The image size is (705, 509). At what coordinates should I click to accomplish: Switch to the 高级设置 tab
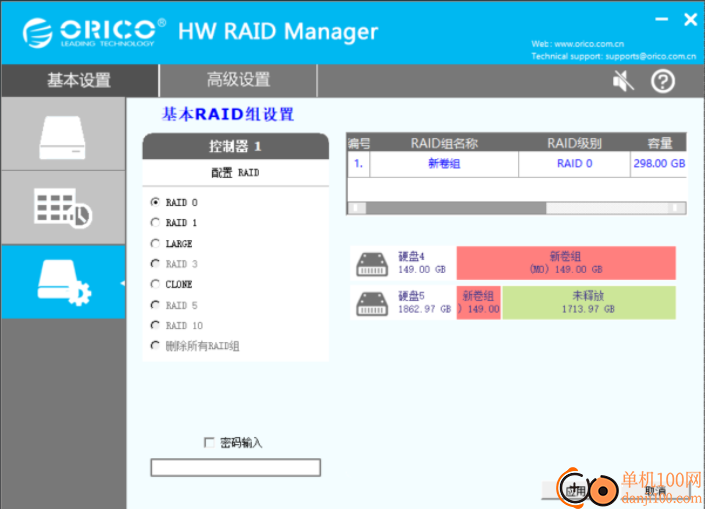tap(238, 80)
